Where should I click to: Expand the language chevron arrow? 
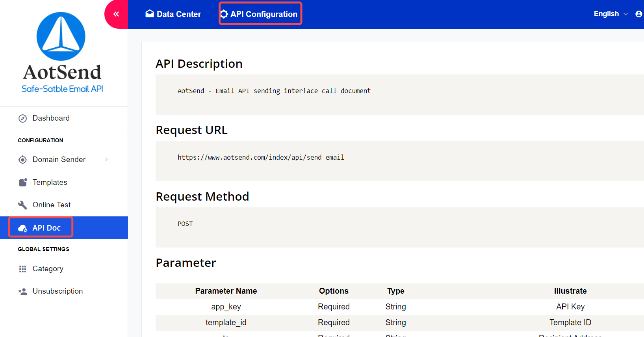point(626,14)
